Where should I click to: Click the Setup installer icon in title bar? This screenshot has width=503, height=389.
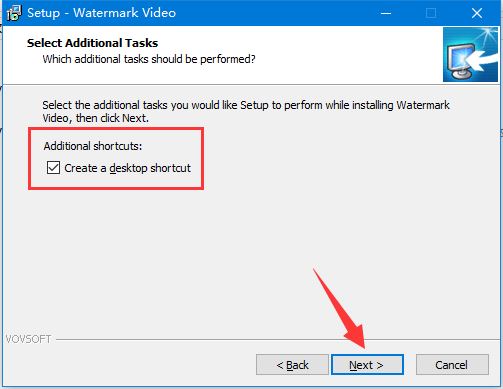coord(14,13)
